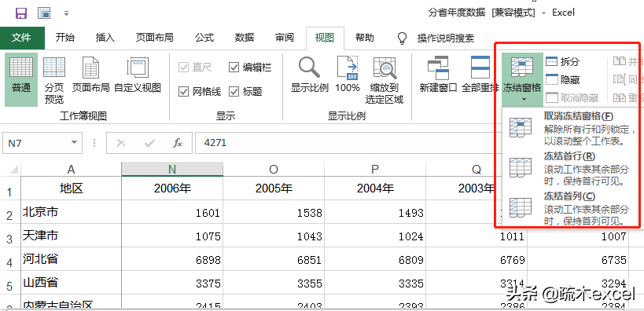
Task: Click the cell with value 3335
Action: click(x=375, y=283)
